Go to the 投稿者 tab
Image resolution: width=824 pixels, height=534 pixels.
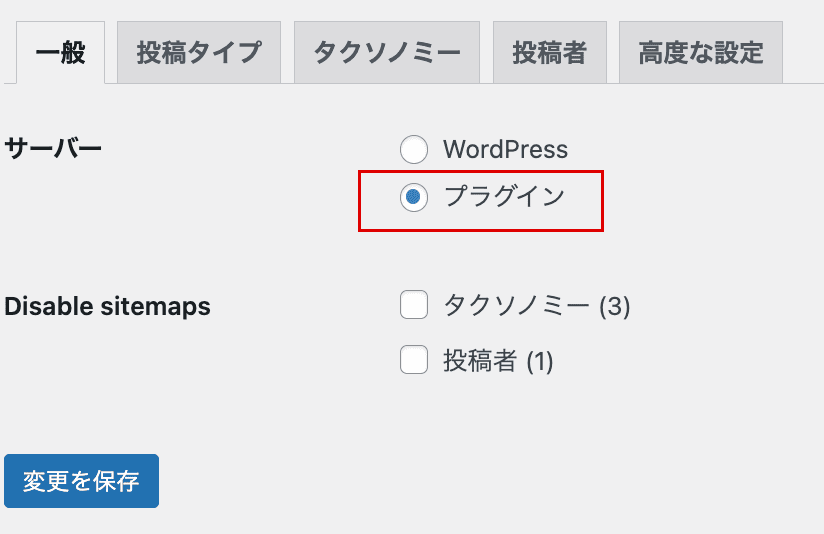tap(550, 53)
